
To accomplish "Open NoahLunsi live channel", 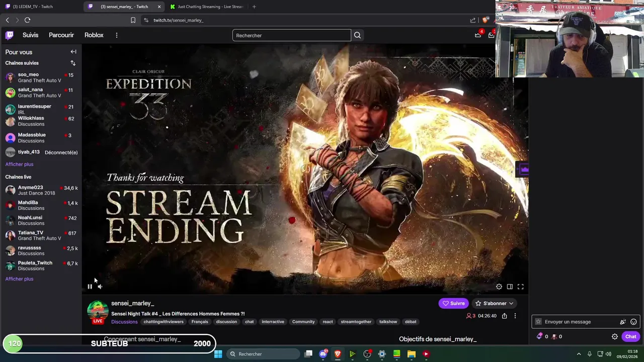I will [x=41, y=220].
